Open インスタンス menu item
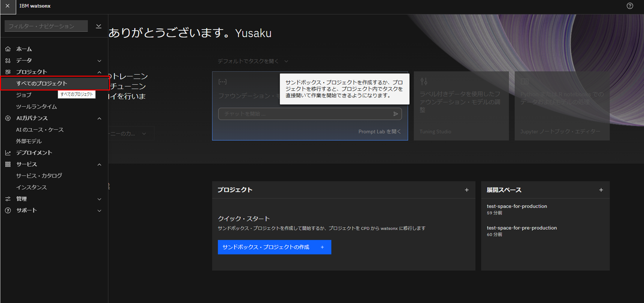The image size is (644, 303). pyautogui.click(x=32, y=187)
